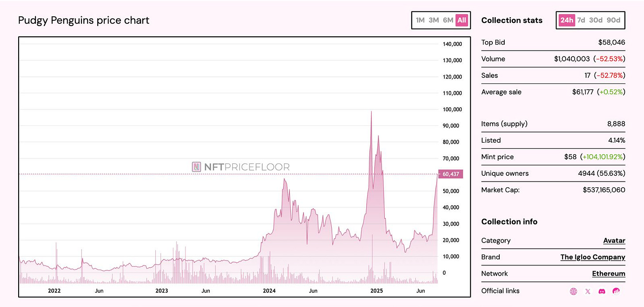Click the Volume value $1,040,003
The width and height of the screenshot is (644, 307).
pyautogui.click(x=572, y=59)
